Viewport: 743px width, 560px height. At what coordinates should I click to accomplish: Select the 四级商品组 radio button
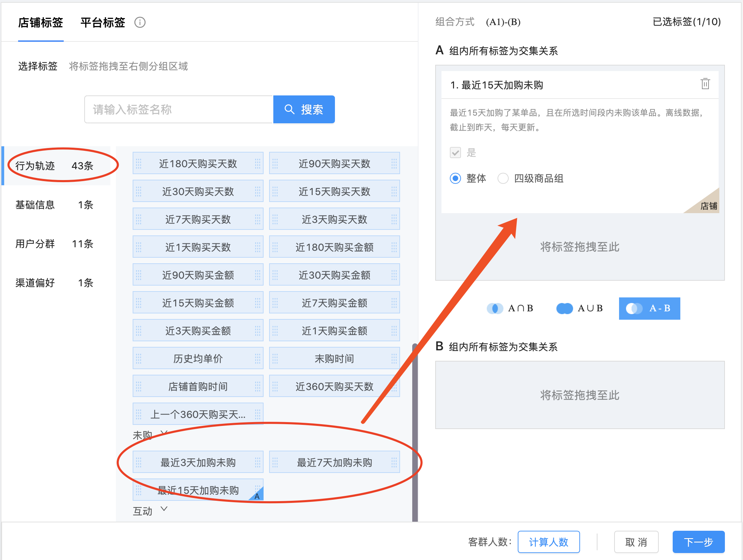pos(503,178)
